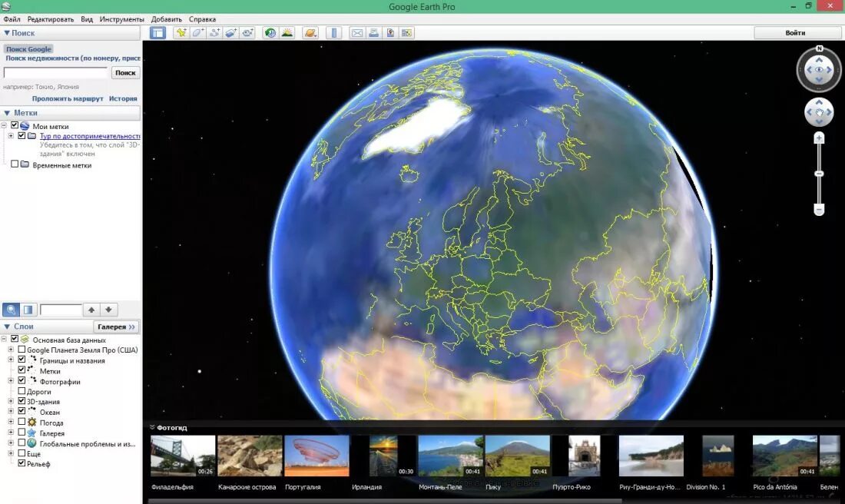Click inside the search text field
The width and height of the screenshot is (845, 504).
56,73
